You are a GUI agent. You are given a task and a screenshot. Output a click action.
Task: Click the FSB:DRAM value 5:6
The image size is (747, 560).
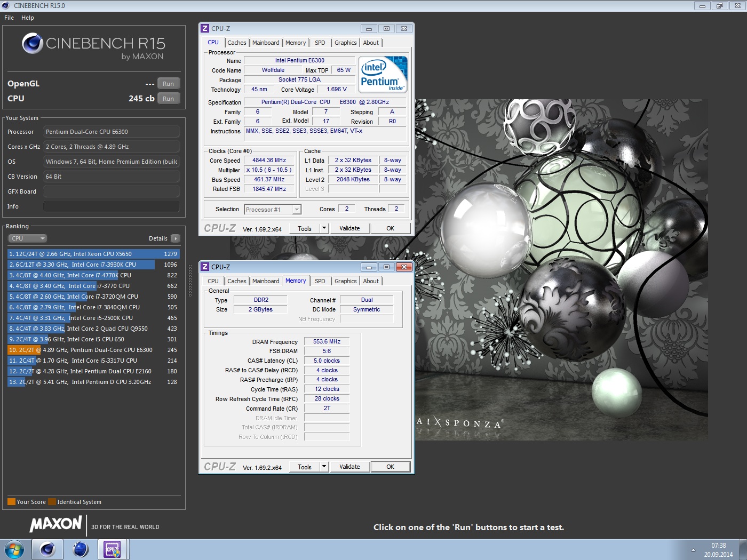327,351
